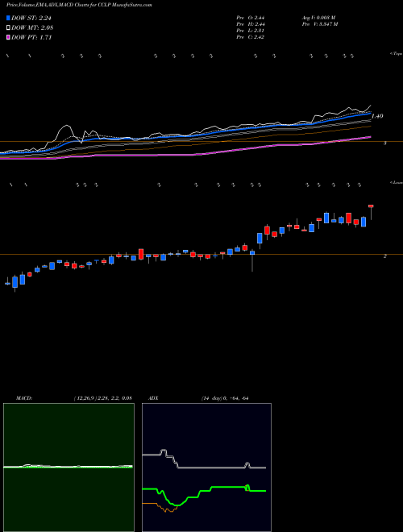Screen dimensions: 403x532
Task: Click the magenta DOW PT legend swatch
Action: point(8,37)
